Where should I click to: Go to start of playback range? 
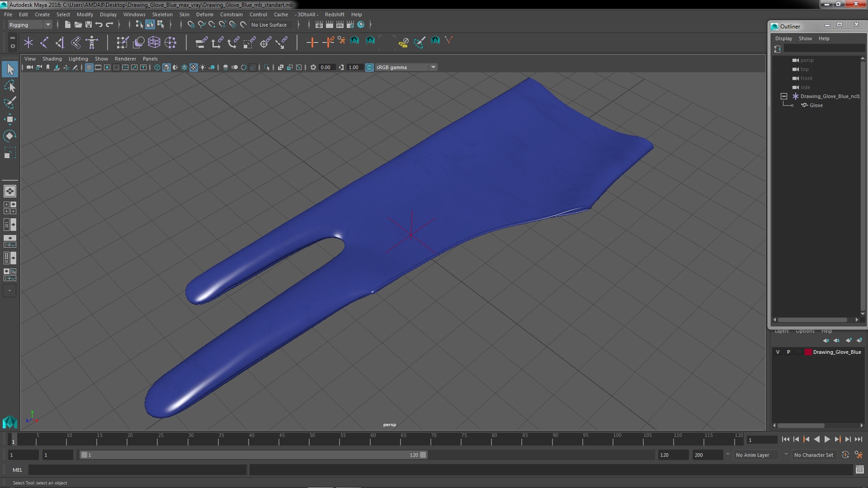pos(785,439)
